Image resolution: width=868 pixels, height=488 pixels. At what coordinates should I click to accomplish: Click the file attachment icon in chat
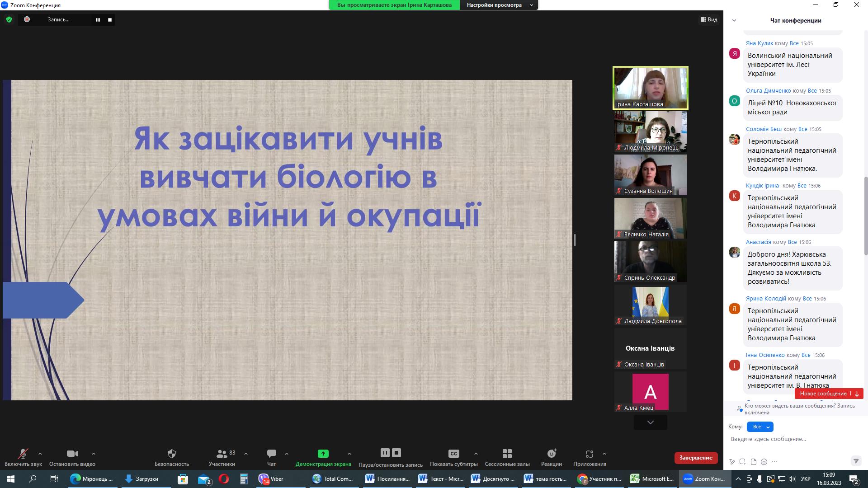click(753, 462)
